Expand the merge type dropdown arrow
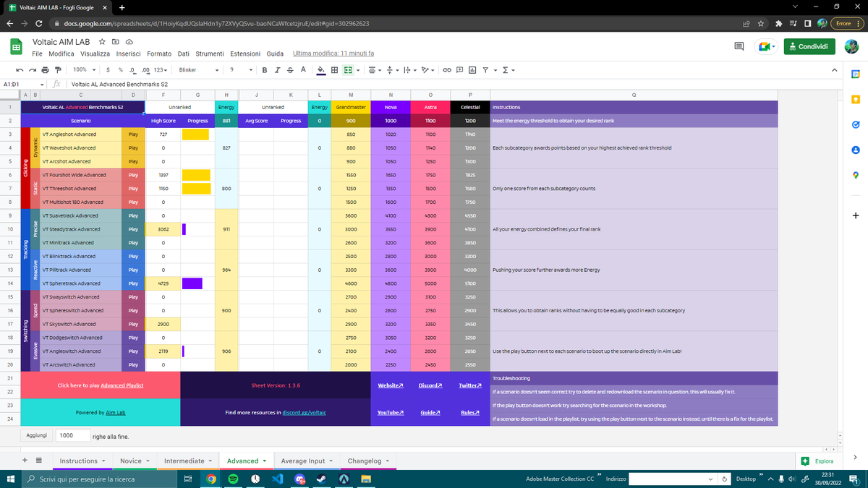868x488 pixels. click(x=359, y=69)
